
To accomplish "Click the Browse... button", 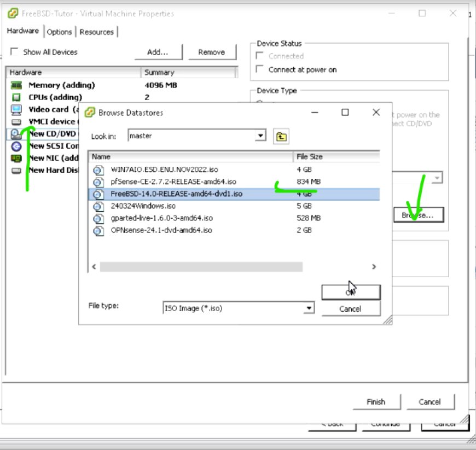I will pyautogui.click(x=419, y=215).
